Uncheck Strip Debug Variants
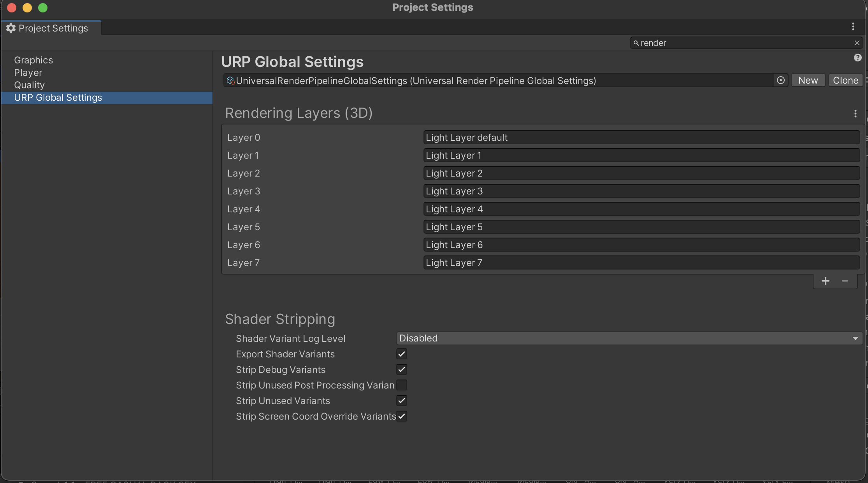The image size is (868, 483). point(402,369)
